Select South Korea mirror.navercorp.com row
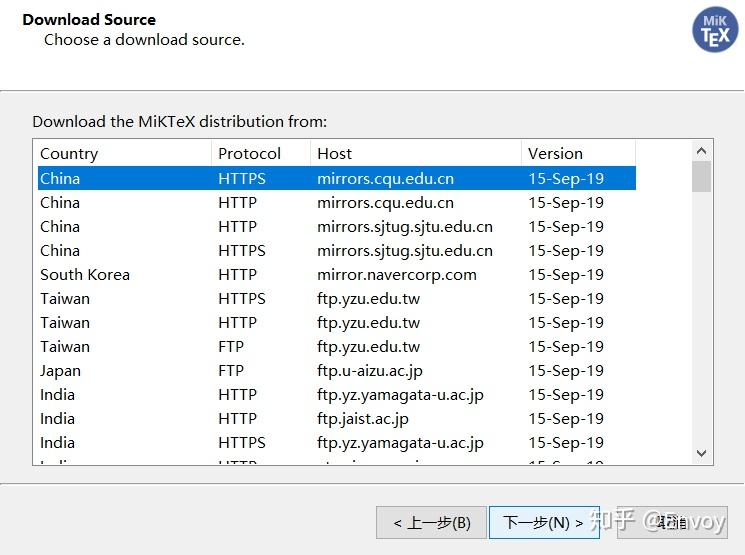 (x=335, y=275)
